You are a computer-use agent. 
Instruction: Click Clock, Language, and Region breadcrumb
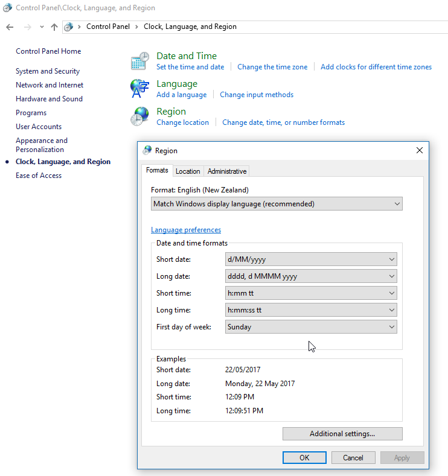click(190, 27)
